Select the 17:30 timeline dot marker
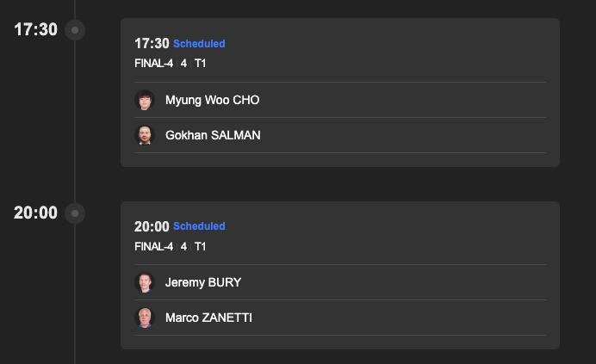The width and height of the screenshot is (596, 364). 75,30
